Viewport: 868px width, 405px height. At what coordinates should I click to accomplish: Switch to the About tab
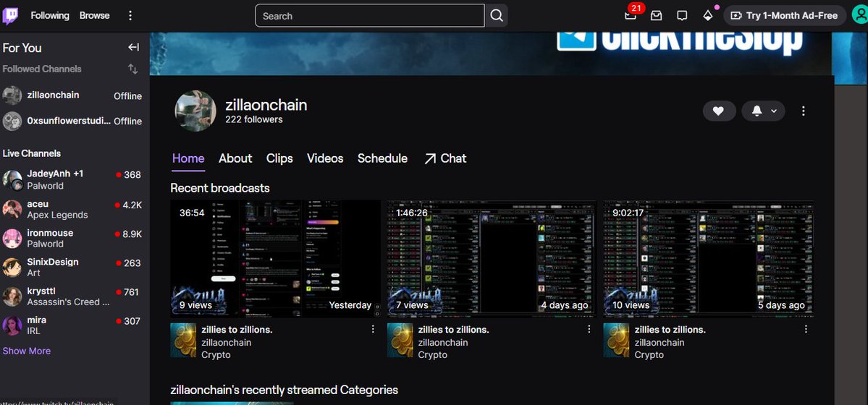235,158
